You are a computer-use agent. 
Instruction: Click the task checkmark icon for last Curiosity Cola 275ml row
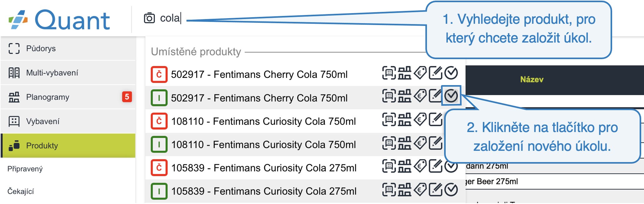tap(451, 190)
